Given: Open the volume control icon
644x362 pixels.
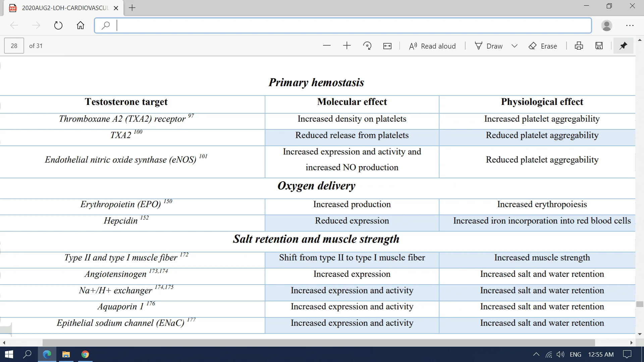Looking at the screenshot, I should tap(560, 354).
